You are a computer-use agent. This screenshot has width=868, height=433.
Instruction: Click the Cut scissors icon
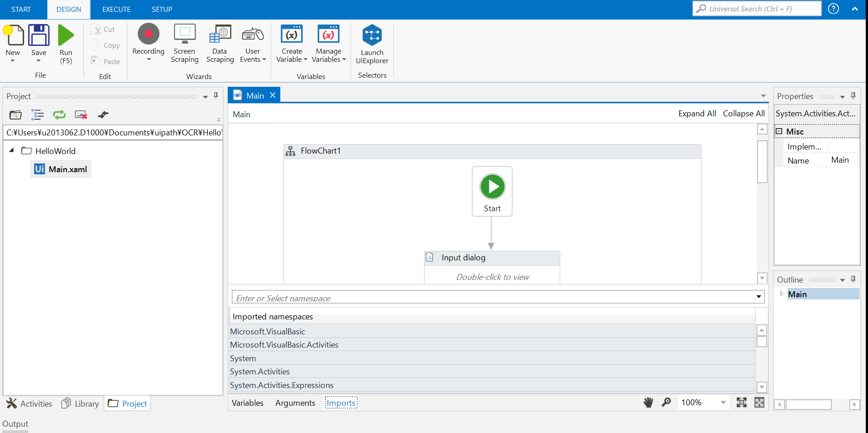coord(96,30)
